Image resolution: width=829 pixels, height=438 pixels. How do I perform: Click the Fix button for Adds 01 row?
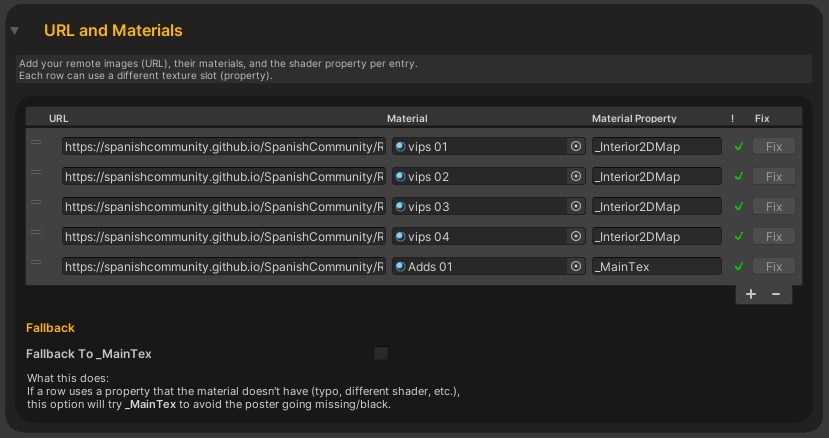point(773,267)
